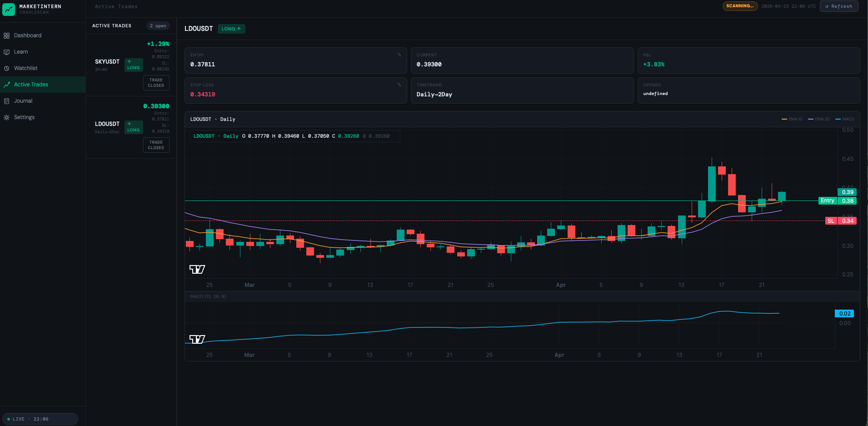Edit stop loss pencil icon
The width and height of the screenshot is (868, 426).
tap(399, 85)
